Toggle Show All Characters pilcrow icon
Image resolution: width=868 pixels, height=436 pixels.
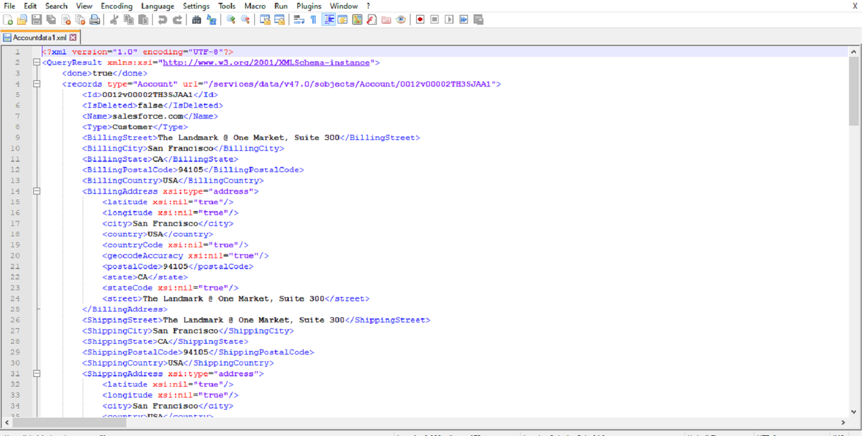(313, 20)
